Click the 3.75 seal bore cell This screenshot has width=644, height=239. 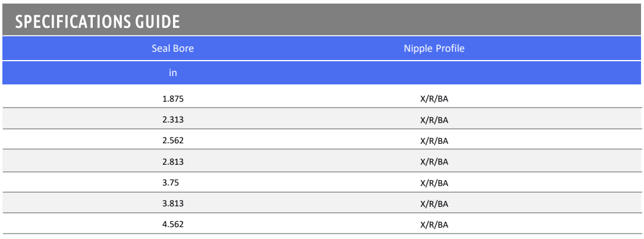[171, 183]
